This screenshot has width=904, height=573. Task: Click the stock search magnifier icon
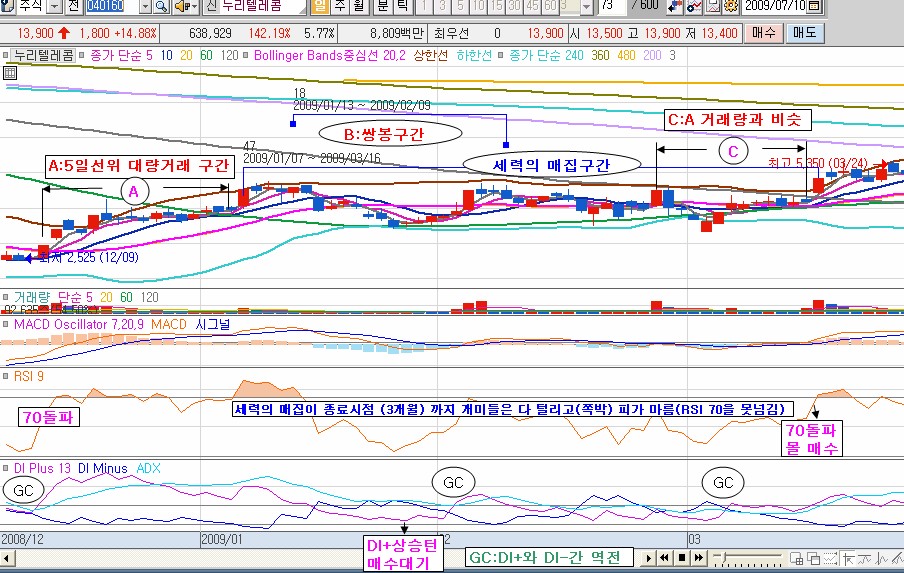tap(162, 7)
